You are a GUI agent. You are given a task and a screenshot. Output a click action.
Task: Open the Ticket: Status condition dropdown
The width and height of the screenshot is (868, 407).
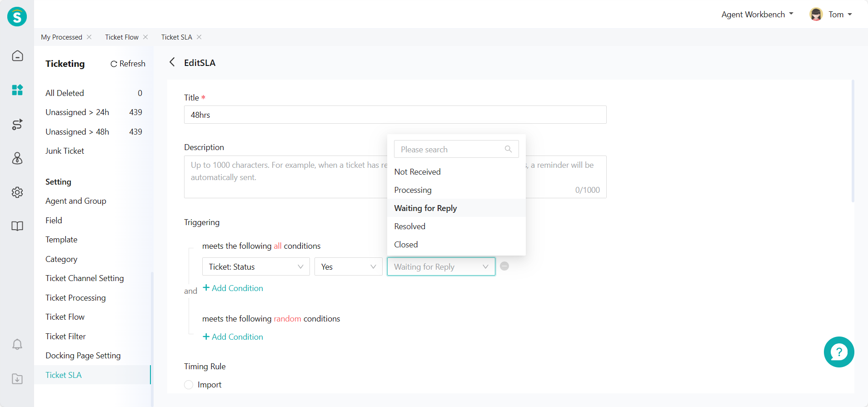coord(256,266)
